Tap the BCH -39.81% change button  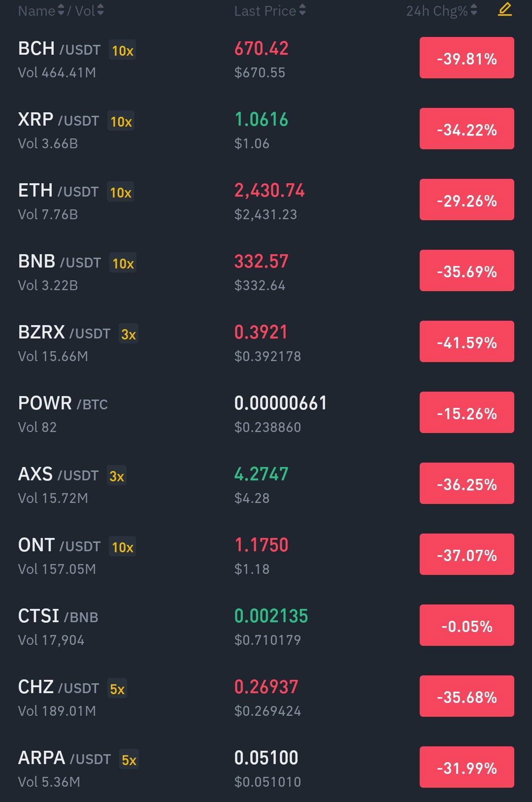(x=467, y=58)
